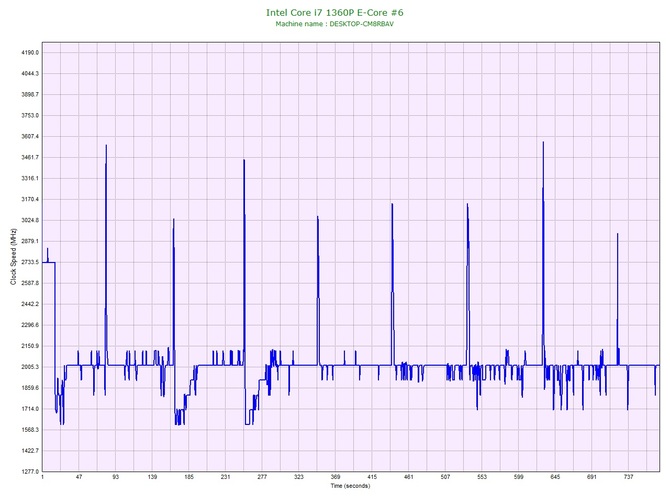
Task: Select the 553 x-axis tick label
Action: point(482,477)
